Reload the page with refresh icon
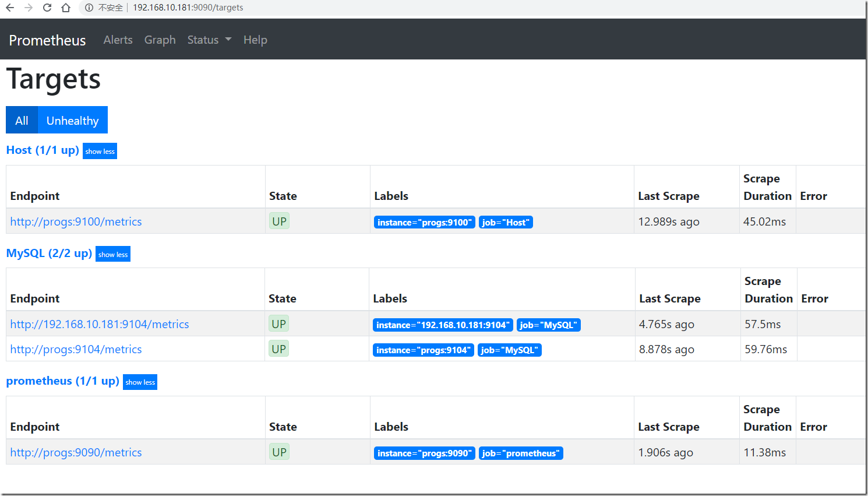This screenshot has width=868, height=496. coord(47,8)
